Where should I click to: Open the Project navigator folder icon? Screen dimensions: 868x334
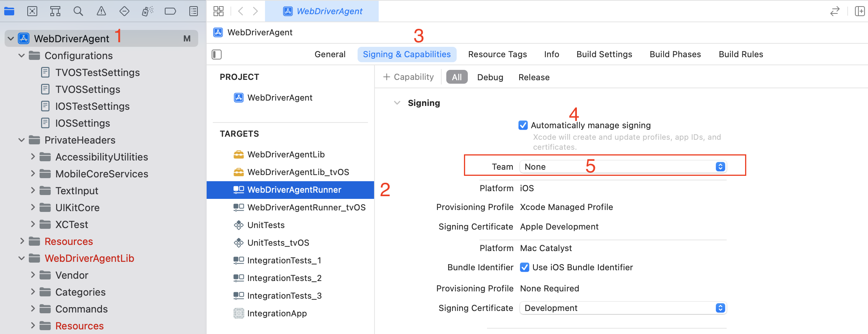tap(9, 11)
